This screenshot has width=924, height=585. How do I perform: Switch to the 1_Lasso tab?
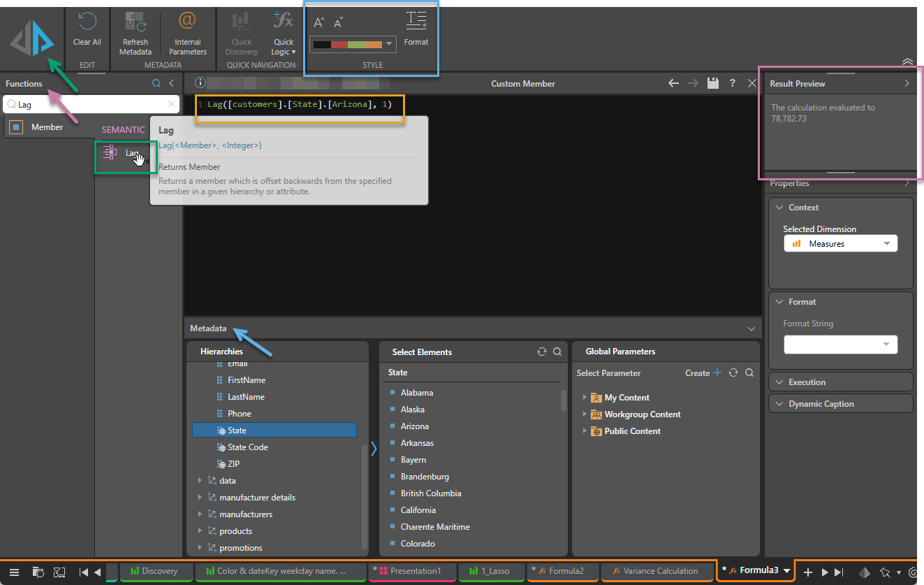(491, 571)
